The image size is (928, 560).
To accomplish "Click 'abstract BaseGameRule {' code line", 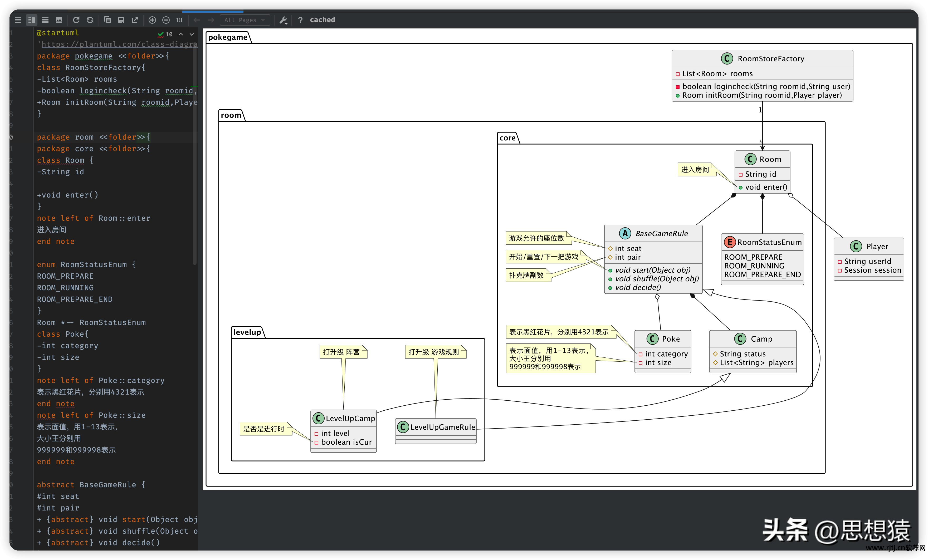I will pos(91,485).
